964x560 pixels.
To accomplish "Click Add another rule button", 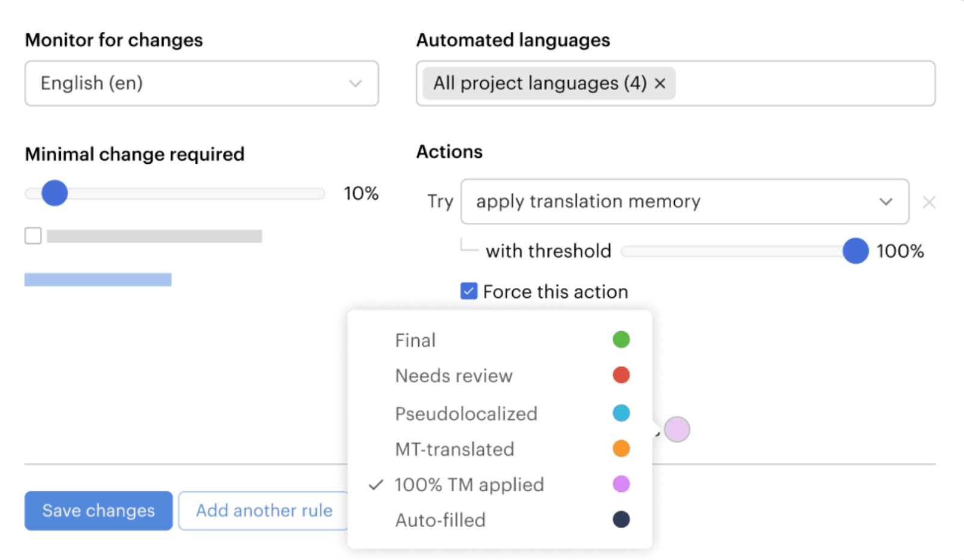I will pos(264,511).
